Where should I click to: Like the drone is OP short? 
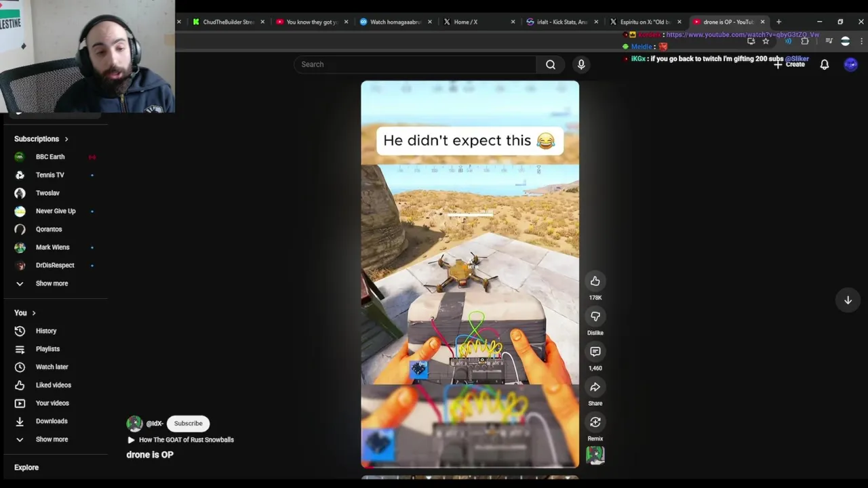(595, 281)
